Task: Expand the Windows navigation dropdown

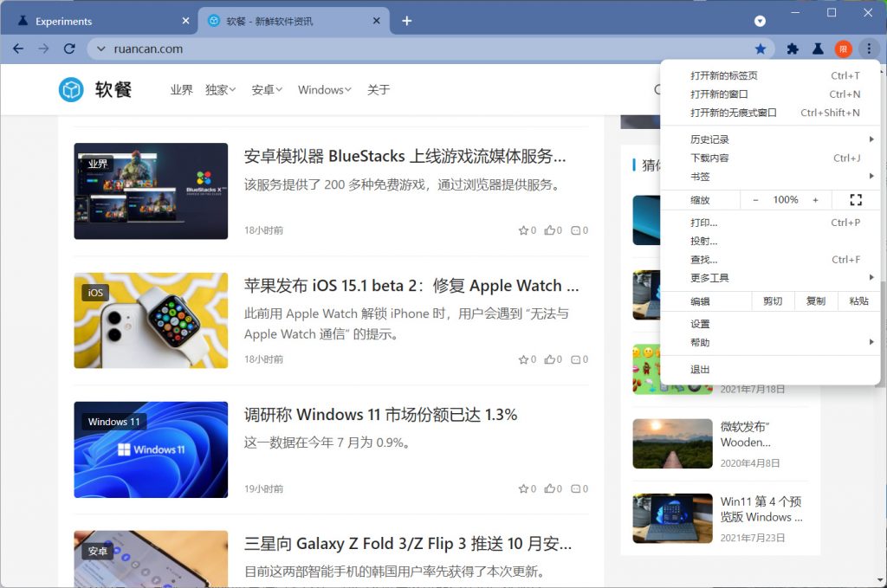Action: (x=324, y=90)
